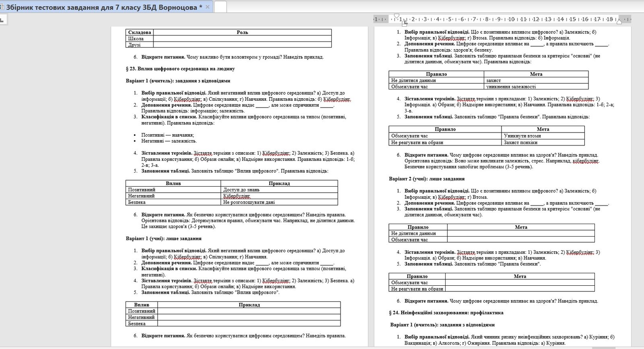Open a new blank tab beside the document tab
The height and width of the screenshot is (349, 644).
pos(220,7)
